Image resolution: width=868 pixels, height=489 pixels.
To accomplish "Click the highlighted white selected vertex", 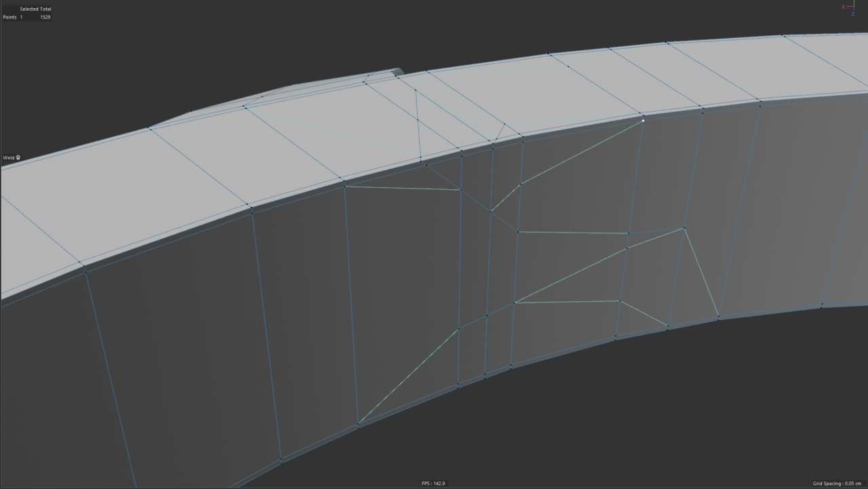I will [x=642, y=120].
